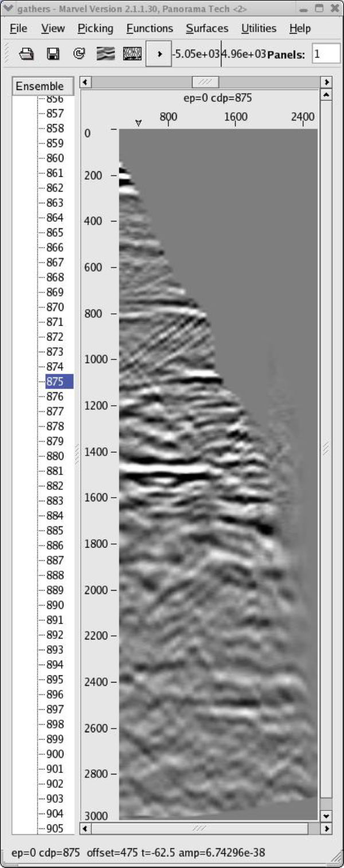
Task: Select ensemble 861 in the list
Action: [55, 173]
